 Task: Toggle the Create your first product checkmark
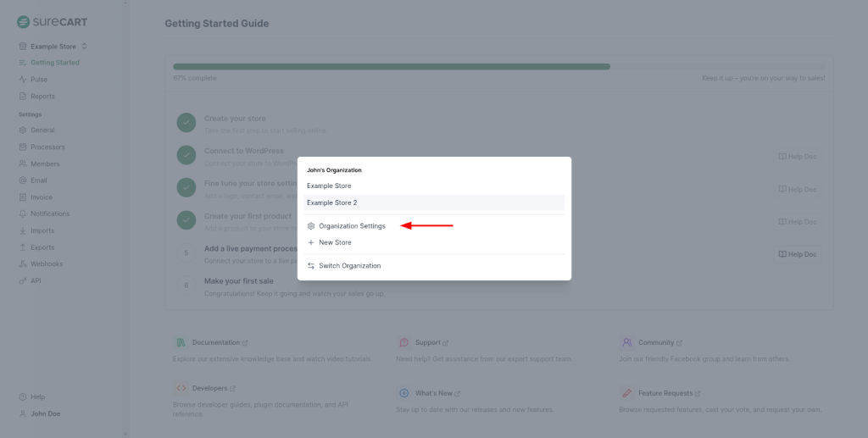(186, 220)
